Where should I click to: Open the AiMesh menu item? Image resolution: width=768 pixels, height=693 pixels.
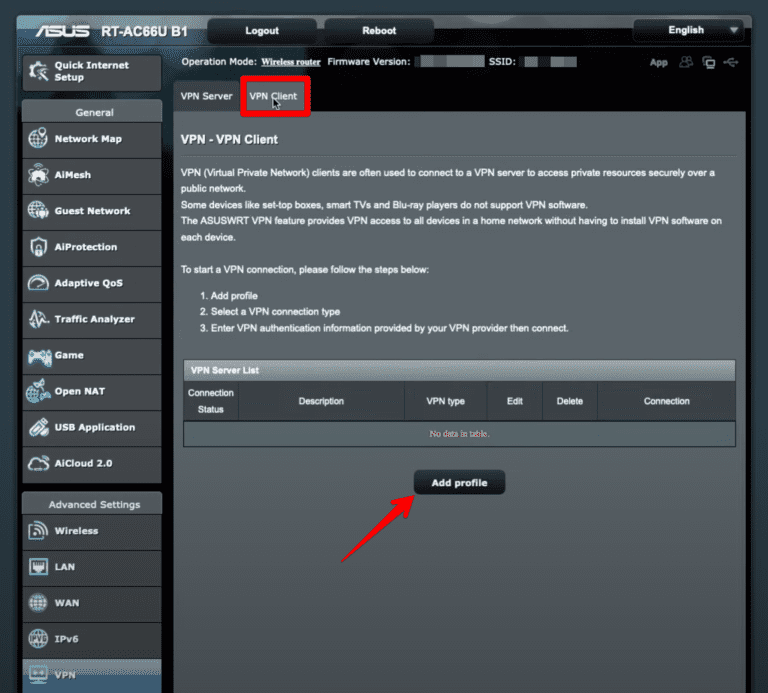pyautogui.click(x=92, y=175)
